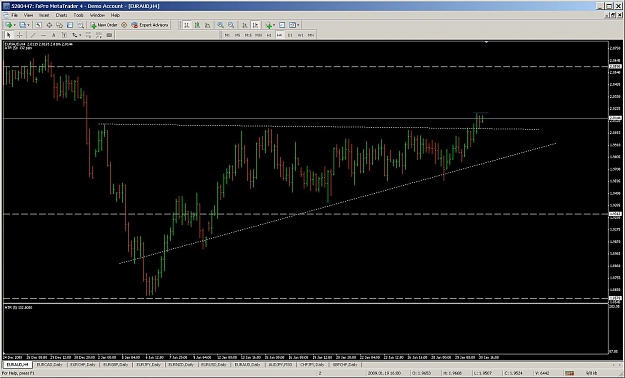Expand the New Chart dropdown arrow
Image resolution: width=625 pixels, height=378 pixels.
click(x=15, y=25)
